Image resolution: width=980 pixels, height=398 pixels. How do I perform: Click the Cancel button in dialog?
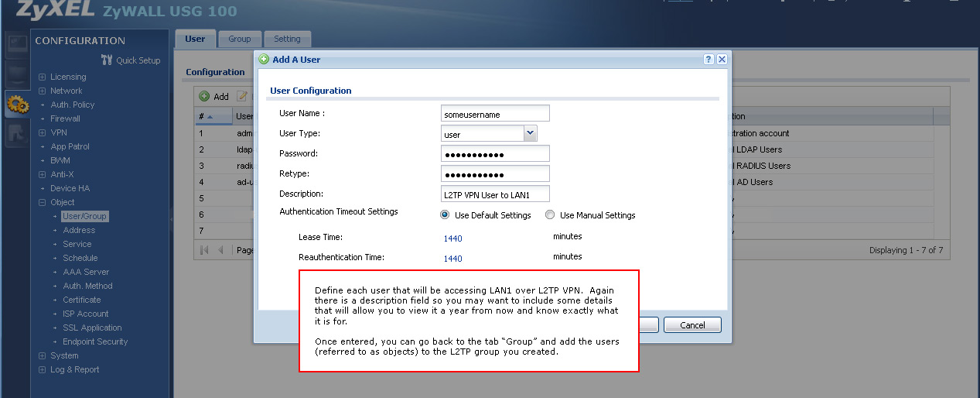(x=692, y=324)
